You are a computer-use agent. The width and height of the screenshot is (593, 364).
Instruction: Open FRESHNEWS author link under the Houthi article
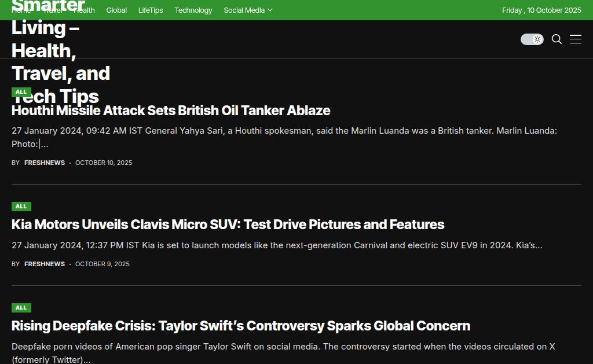click(x=45, y=163)
